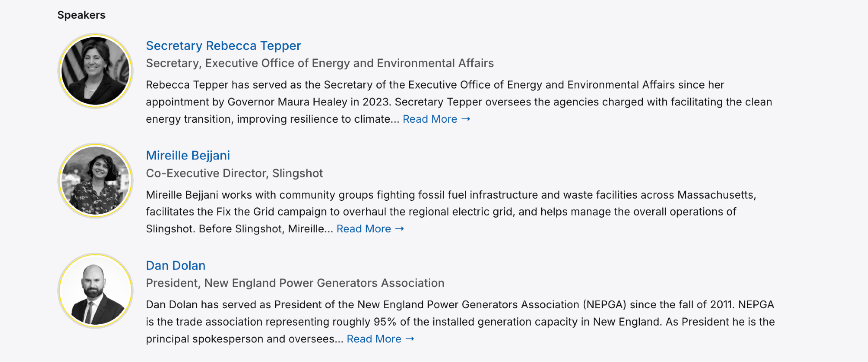Open the Mireille Bejjani name link
The image size is (868, 362).
187,155
